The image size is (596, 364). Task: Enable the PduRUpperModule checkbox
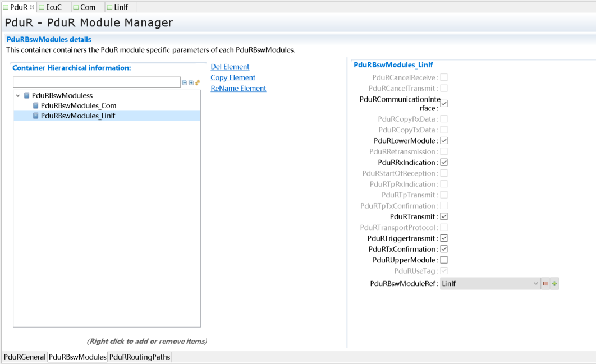click(444, 260)
